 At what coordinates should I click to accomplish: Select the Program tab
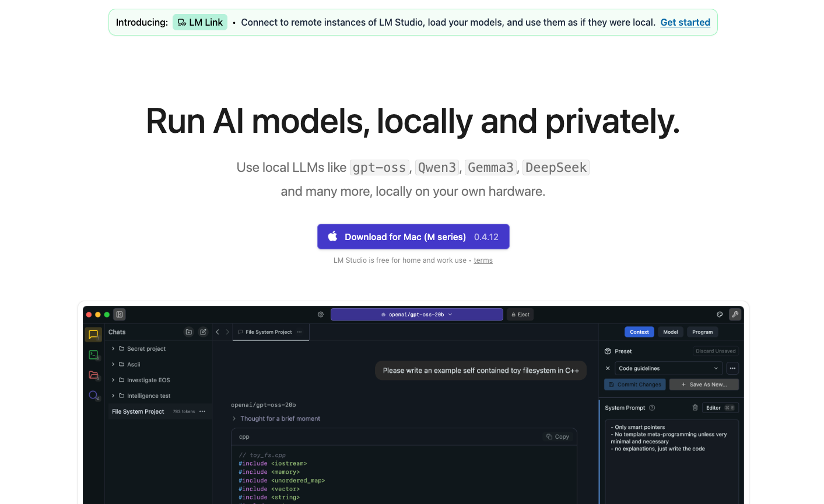(702, 332)
